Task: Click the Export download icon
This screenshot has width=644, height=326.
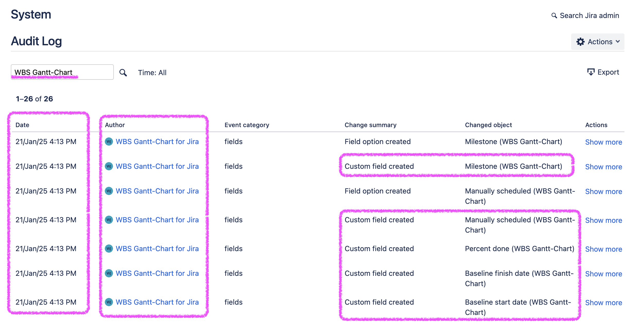Action: [x=591, y=72]
